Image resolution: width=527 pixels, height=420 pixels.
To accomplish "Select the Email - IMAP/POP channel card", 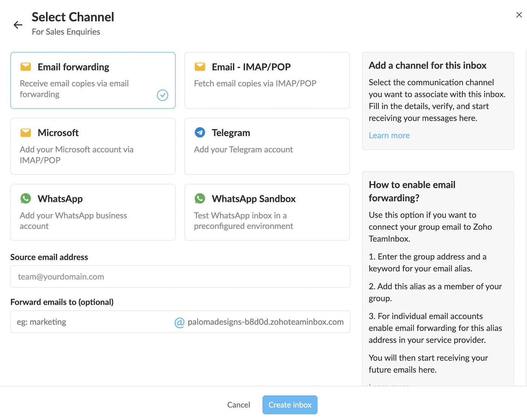I will point(267,80).
